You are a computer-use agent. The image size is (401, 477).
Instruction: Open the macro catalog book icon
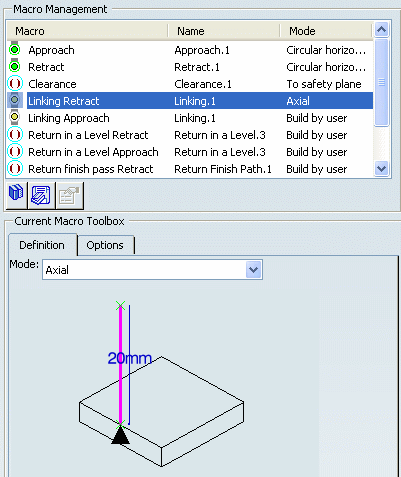pos(16,195)
